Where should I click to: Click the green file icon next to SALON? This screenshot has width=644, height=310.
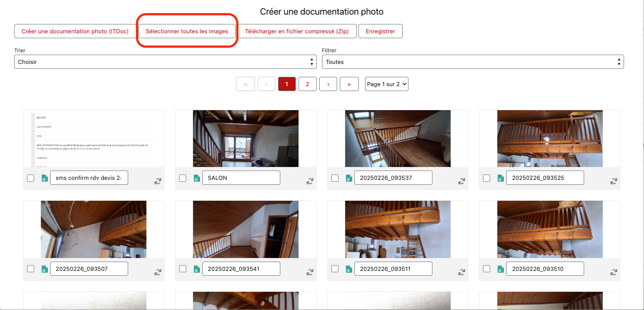pos(196,178)
